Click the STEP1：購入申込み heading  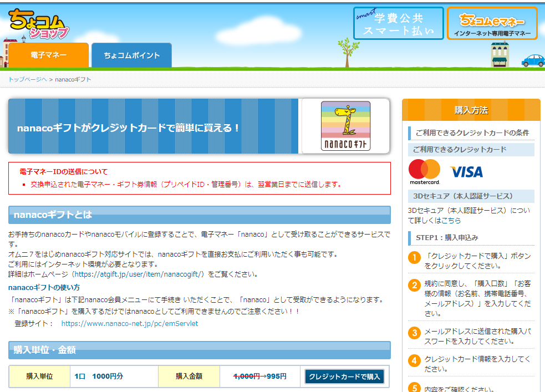472,238
